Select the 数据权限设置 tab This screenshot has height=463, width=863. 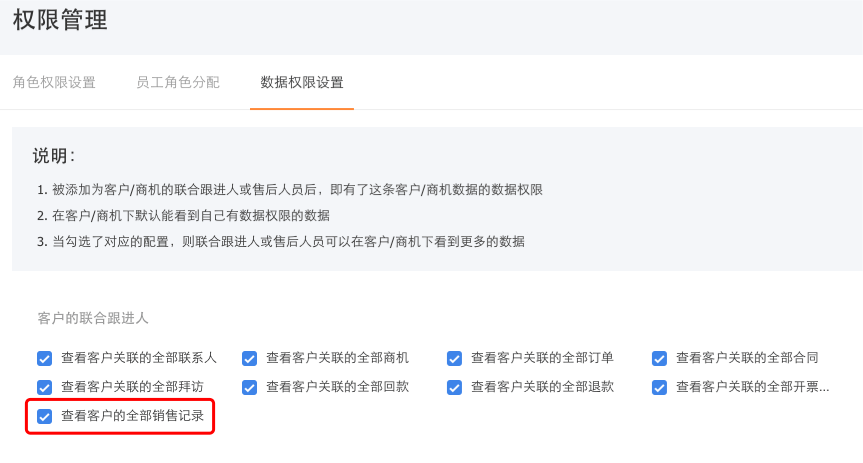302,83
